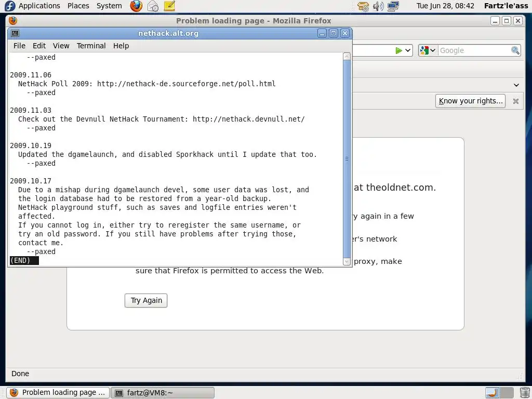Viewport: 532px width, 399px height.
Task: Click the 2009.11.06 date line
Action: click(31, 75)
